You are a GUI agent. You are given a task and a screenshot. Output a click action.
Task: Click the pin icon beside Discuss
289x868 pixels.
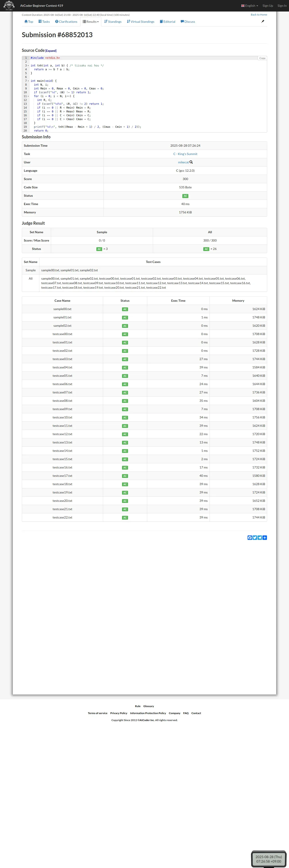tap(263, 21)
